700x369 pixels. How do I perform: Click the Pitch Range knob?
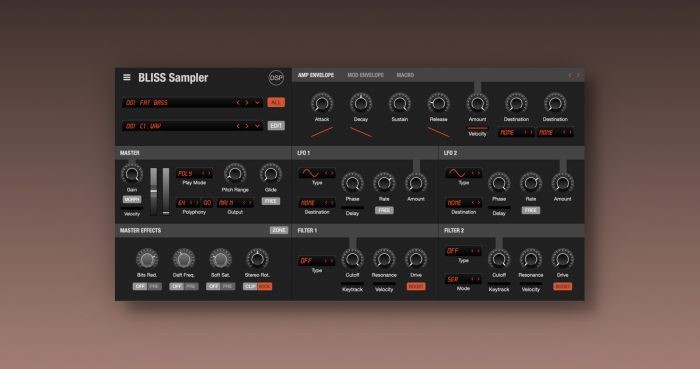[235, 174]
